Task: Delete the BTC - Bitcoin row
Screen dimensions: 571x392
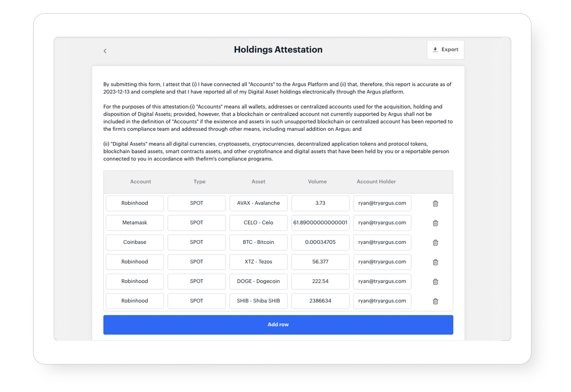Action: tap(435, 243)
